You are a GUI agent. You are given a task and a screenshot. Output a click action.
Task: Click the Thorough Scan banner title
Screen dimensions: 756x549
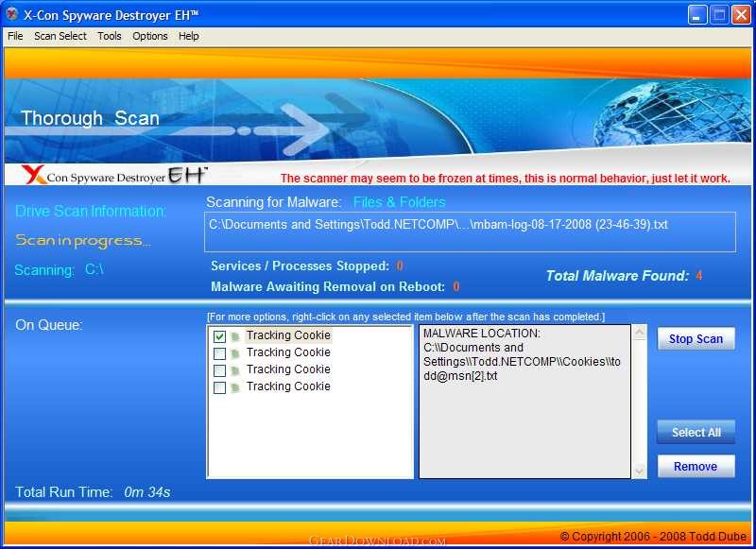tap(90, 118)
